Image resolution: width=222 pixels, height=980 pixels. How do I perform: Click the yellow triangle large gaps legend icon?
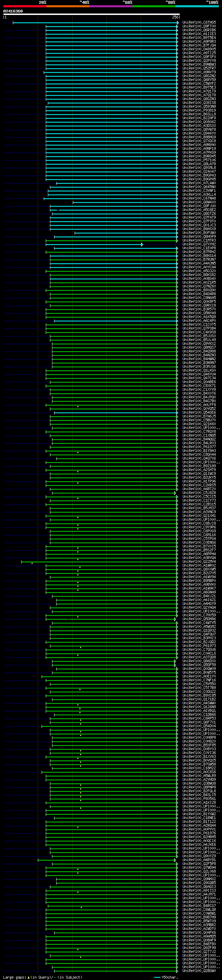pos(28,977)
